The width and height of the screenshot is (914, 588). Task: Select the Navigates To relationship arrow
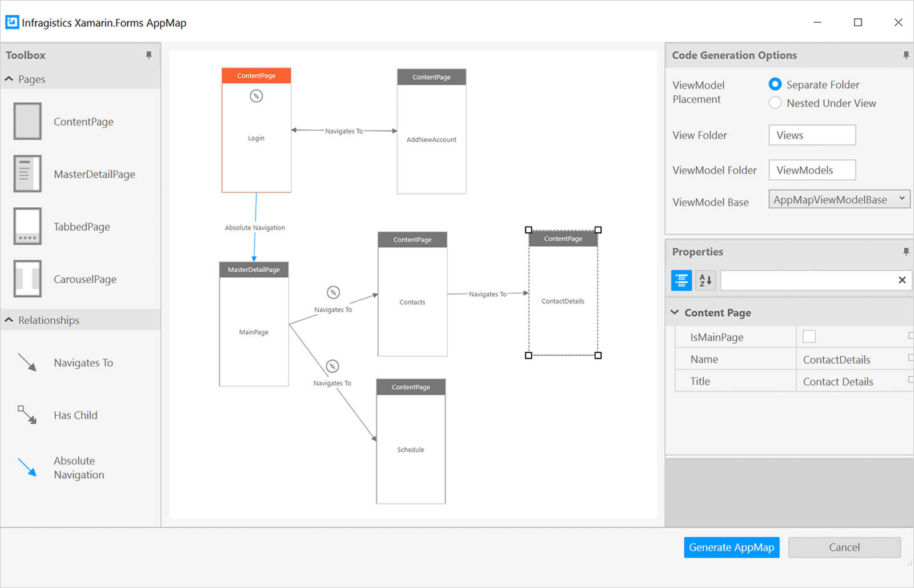coord(27,363)
